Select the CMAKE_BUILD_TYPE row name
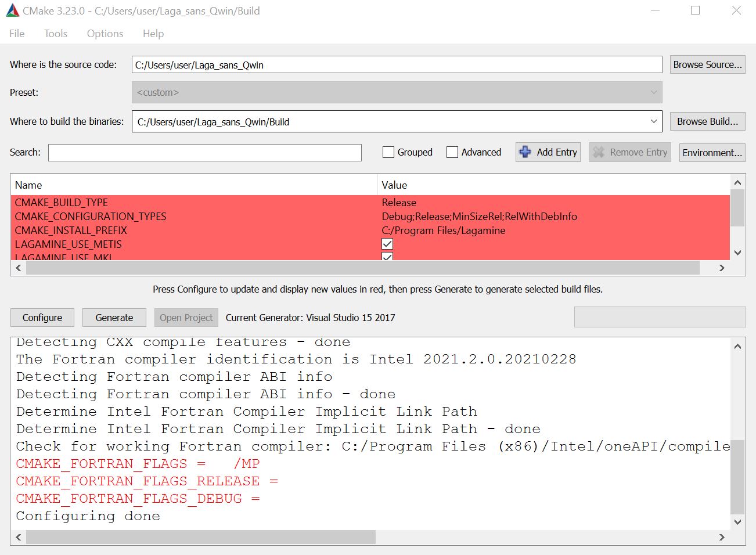This screenshot has width=756, height=555. [x=62, y=202]
